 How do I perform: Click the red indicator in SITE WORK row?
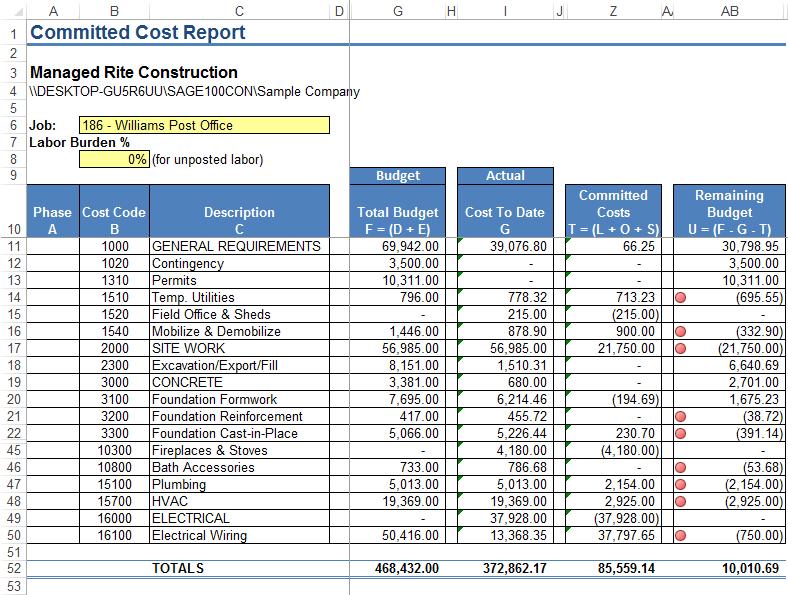point(680,348)
